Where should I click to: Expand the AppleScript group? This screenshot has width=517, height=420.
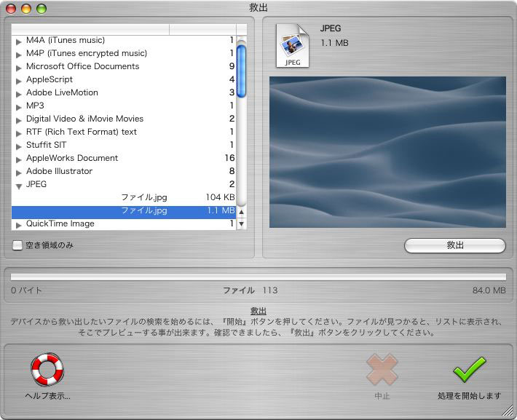pos(19,81)
